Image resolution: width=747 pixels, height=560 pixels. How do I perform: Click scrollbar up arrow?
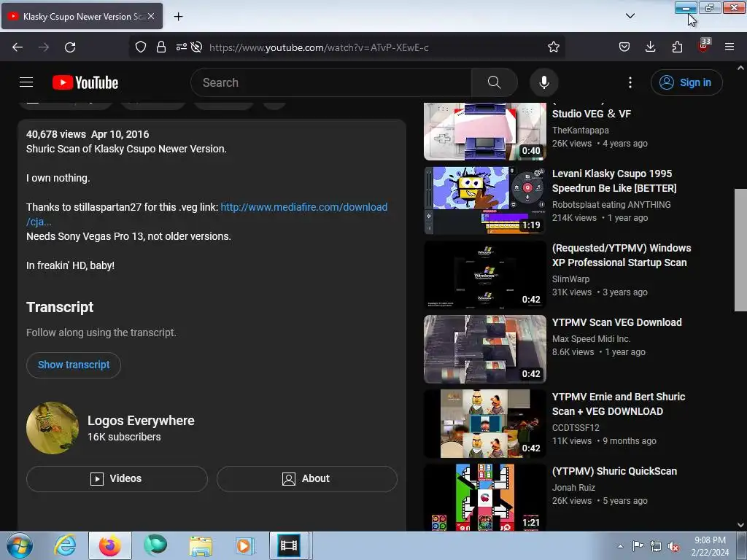click(740, 68)
